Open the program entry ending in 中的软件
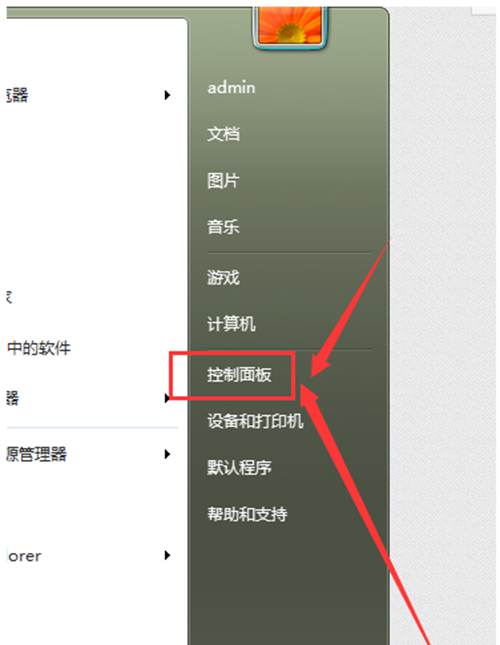Screen dimensions: 500x645 pos(39,348)
